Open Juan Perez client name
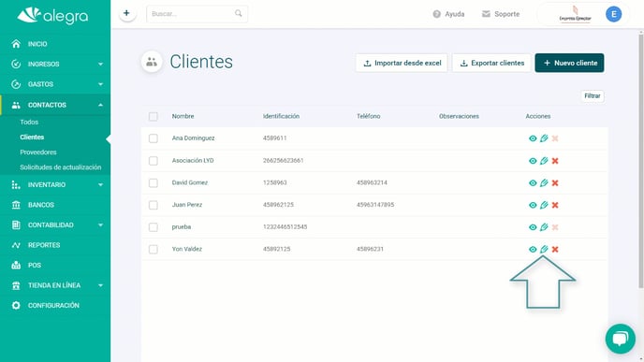The width and height of the screenshot is (644, 362). point(187,205)
